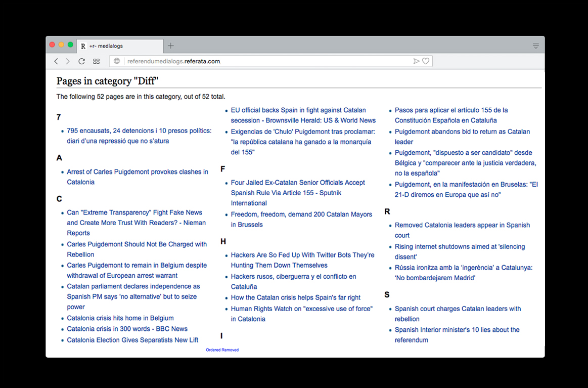Open 'Catalonia crisis in 300 words - BBC News'
588x388 pixels.
pos(127,329)
